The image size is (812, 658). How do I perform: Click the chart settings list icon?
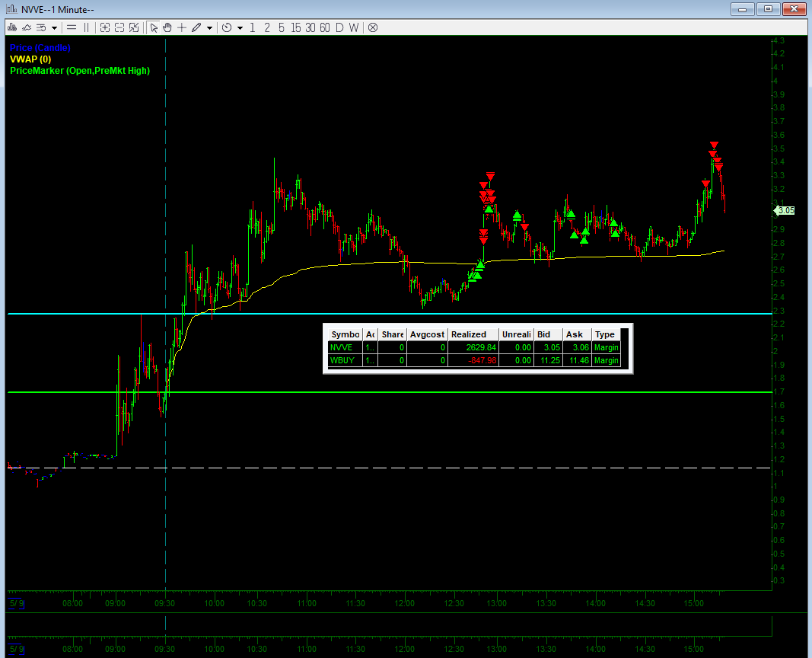click(41, 27)
